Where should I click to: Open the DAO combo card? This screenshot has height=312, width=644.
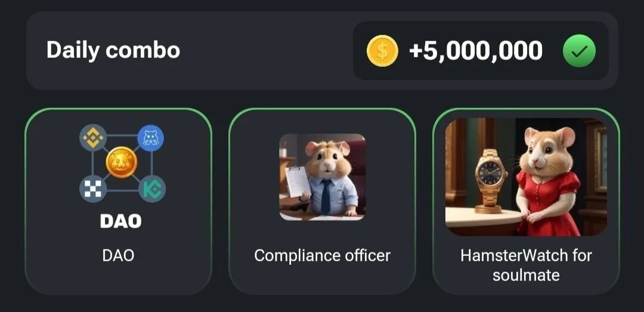click(x=118, y=202)
